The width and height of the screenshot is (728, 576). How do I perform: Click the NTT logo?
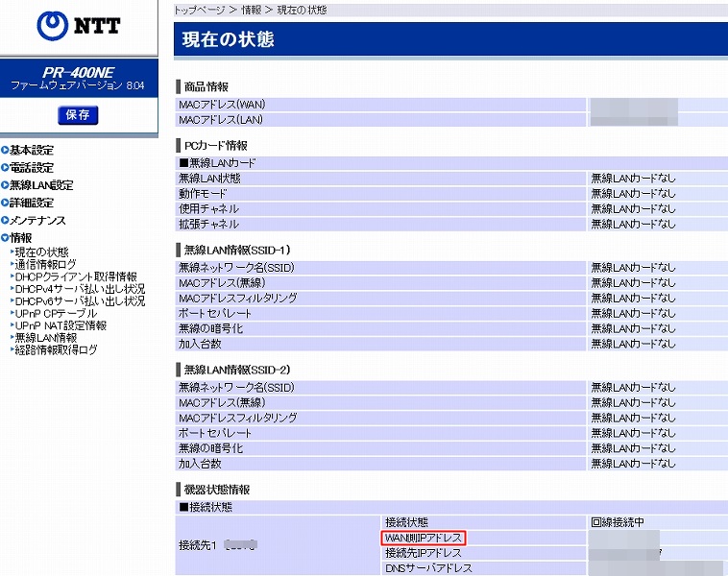[x=79, y=26]
